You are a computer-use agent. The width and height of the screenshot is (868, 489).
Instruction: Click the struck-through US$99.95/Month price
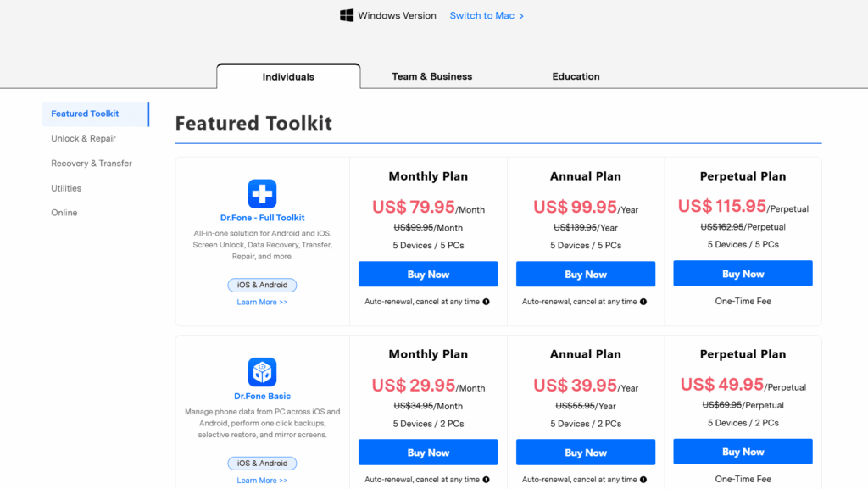[x=428, y=227]
